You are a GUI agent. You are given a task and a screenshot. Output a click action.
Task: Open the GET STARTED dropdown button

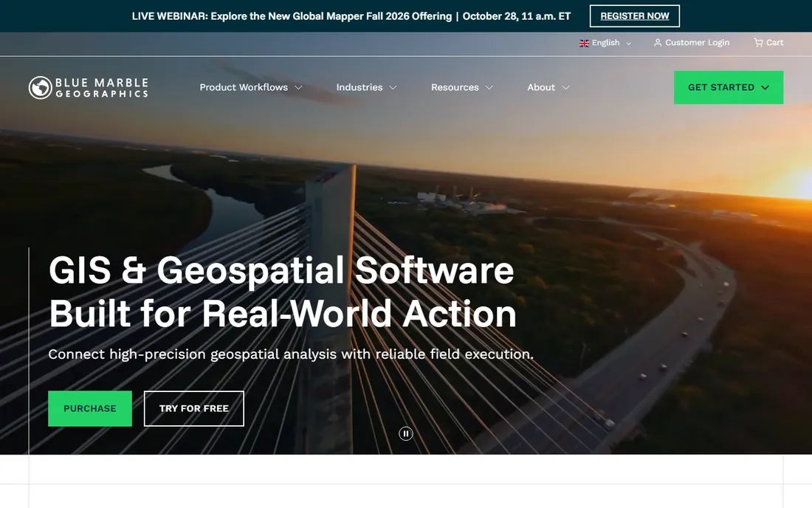click(x=728, y=88)
